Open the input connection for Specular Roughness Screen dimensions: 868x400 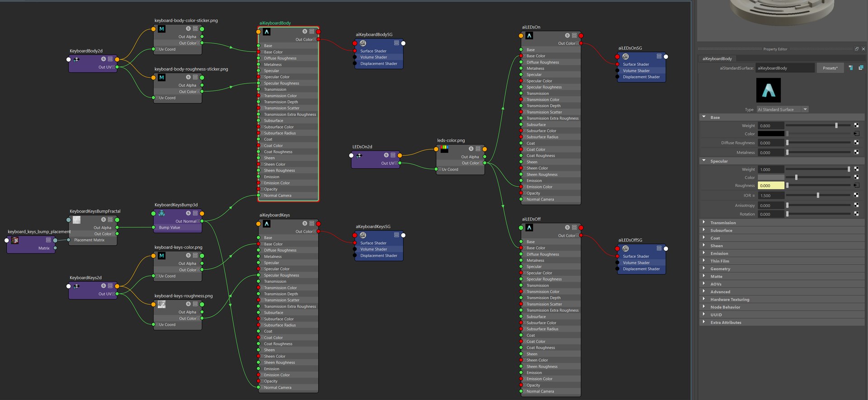point(856,186)
